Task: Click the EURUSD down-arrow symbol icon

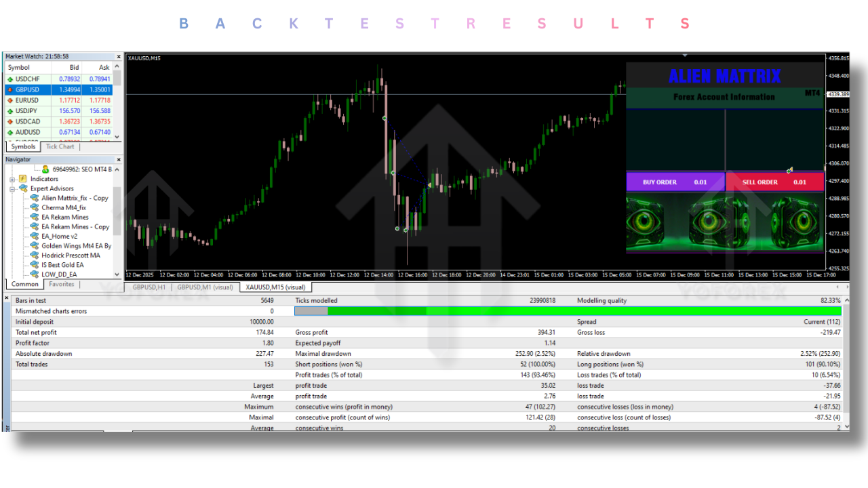Action: point(10,100)
